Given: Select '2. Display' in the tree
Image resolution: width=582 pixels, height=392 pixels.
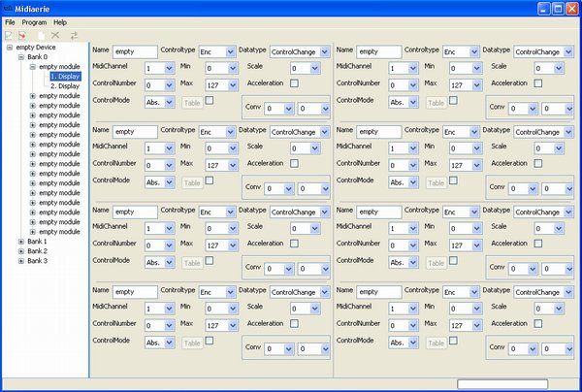Looking at the screenshot, I should [65, 86].
